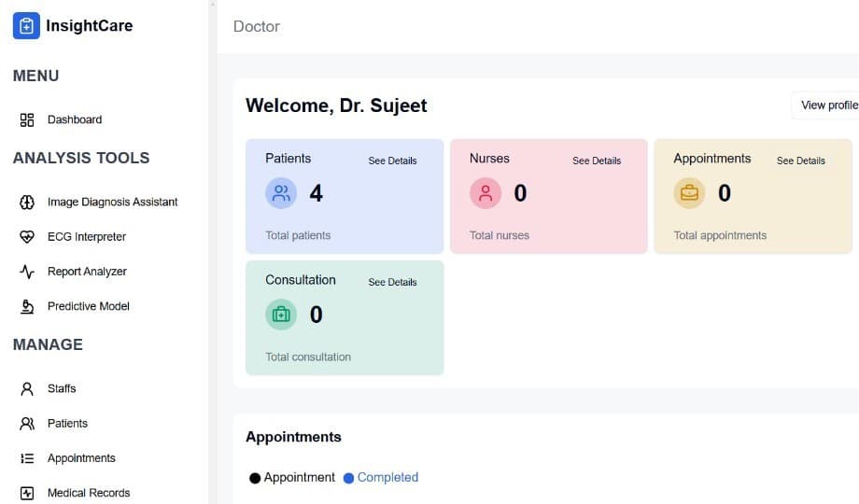859x504 pixels.
Task: Click the InsightCare brand name
Action: point(90,26)
